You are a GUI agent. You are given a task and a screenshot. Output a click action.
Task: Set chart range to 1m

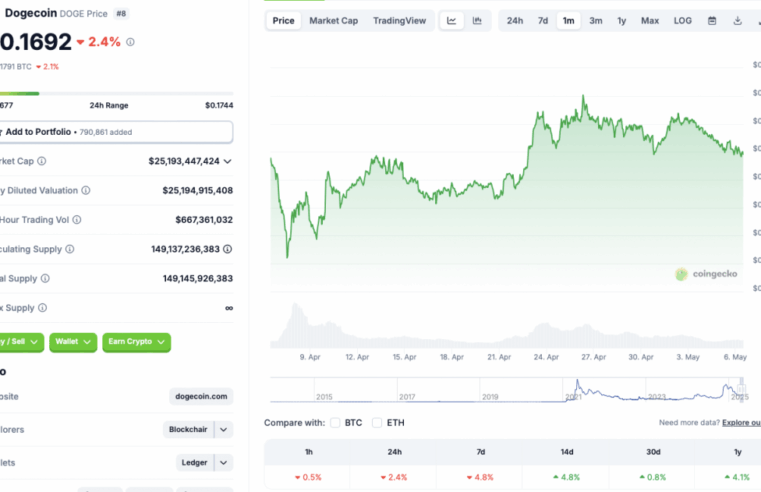point(568,20)
